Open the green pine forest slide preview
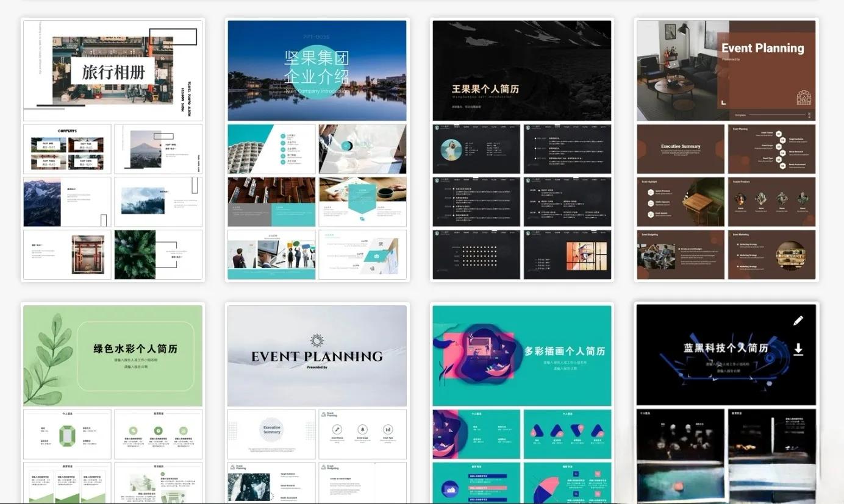 159,255
